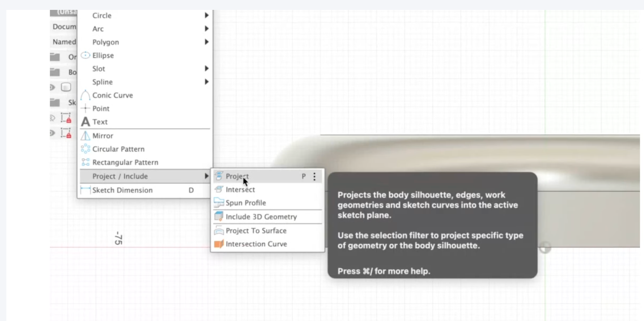Choose Ellipse from the sketch menu

pyautogui.click(x=145, y=56)
